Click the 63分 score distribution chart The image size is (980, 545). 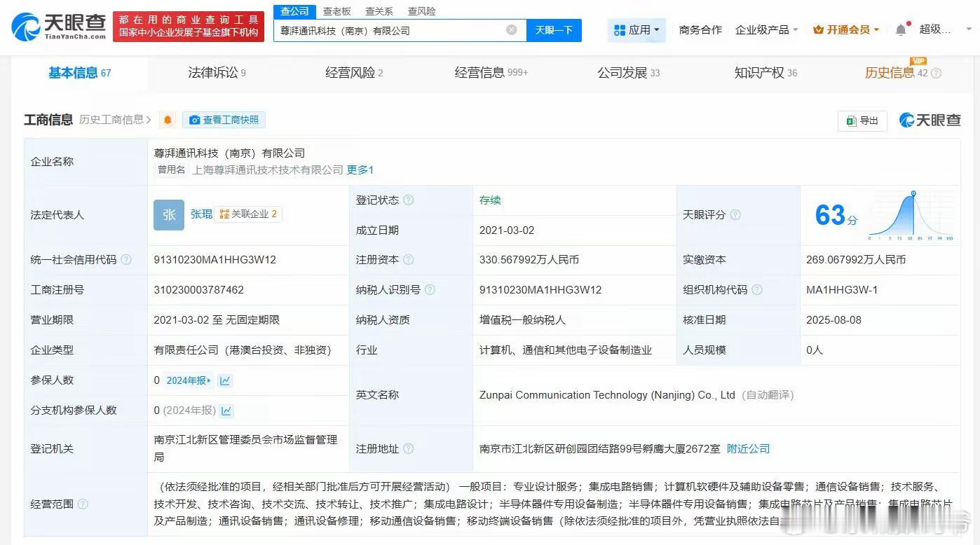[x=911, y=215]
